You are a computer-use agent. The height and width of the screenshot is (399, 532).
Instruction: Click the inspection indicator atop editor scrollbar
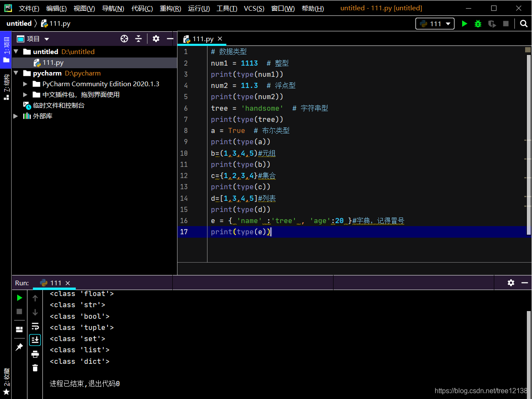pyautogui.click(x=528, y=50)
